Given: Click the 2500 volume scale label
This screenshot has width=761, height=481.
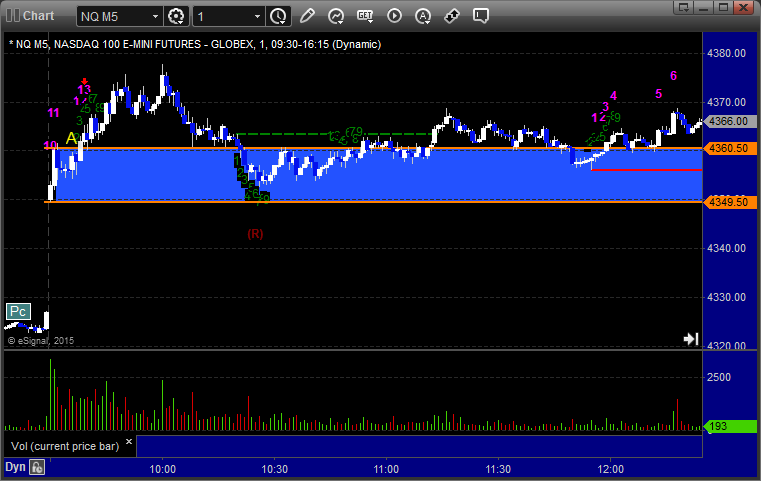Looking at the screenshot, I should click(x=719, y=377).
